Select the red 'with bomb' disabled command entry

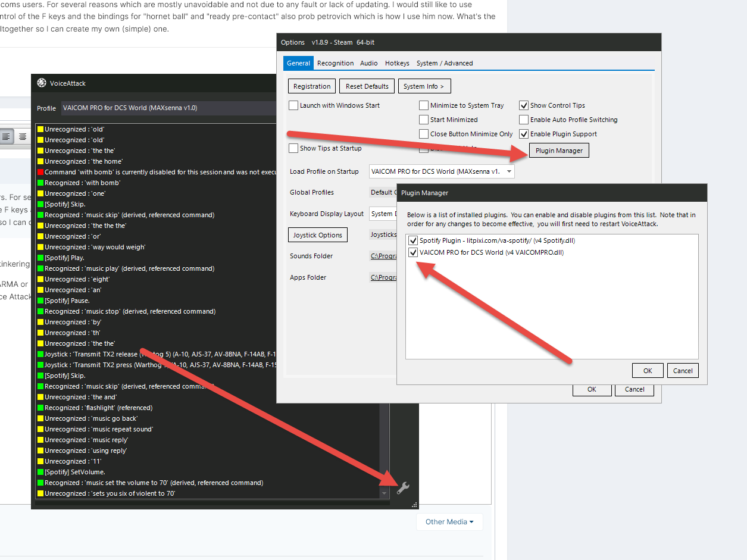tap(157, 172)
